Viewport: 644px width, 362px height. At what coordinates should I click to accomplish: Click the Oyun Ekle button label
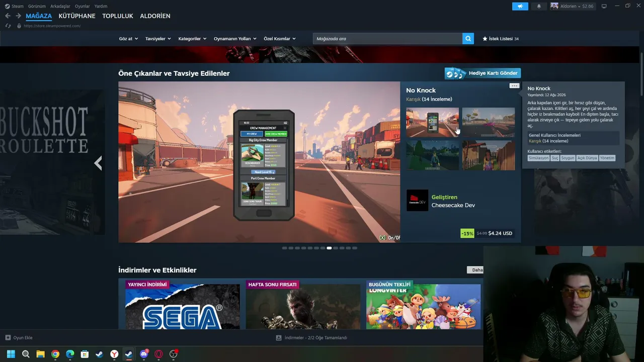pyautogui.click(x=23, y=338)
